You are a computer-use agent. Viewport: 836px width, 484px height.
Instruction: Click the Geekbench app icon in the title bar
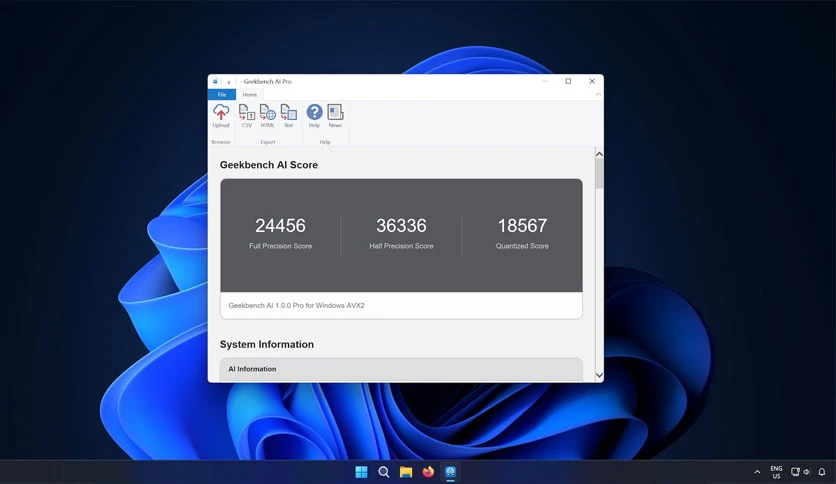tap(215, 82)
